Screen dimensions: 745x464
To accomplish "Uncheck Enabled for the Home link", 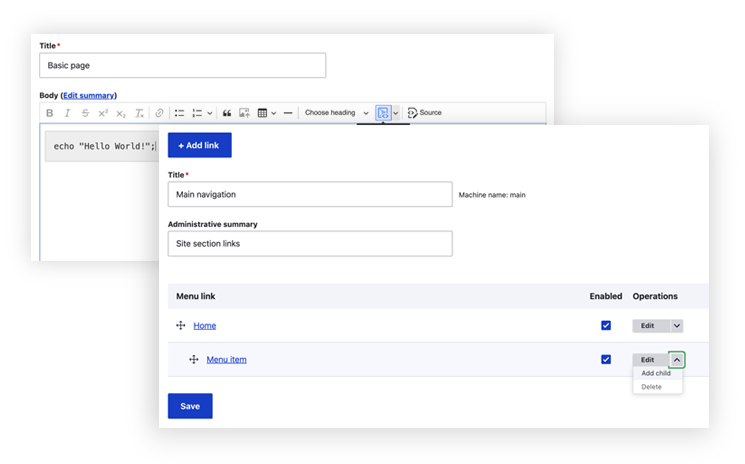I will [x=606, y=326].
